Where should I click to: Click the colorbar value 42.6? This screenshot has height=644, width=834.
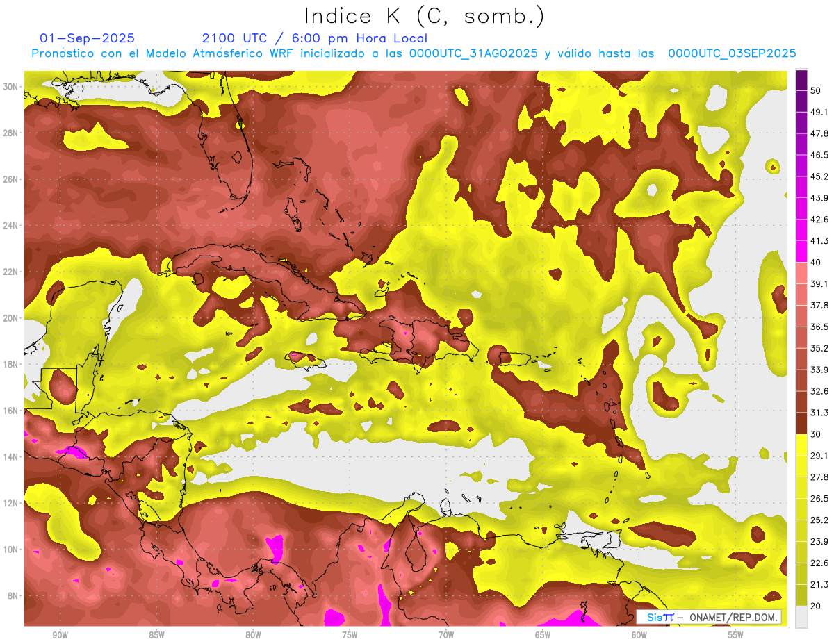(x=819, y=220)
